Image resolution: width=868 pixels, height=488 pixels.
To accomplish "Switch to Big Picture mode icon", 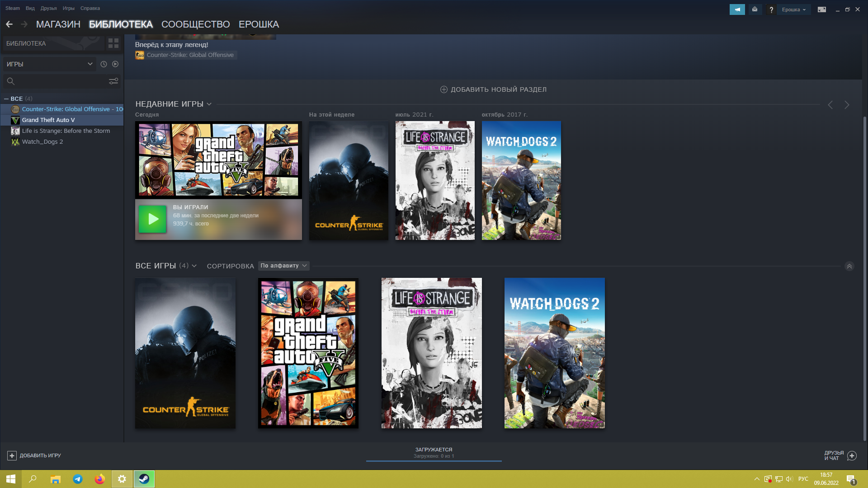I will coord(822,9).
